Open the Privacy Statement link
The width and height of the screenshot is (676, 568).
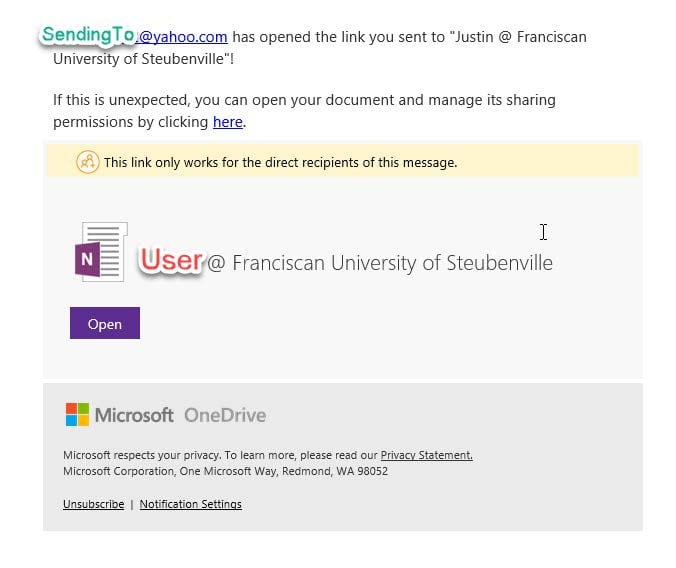click(426, 455)
